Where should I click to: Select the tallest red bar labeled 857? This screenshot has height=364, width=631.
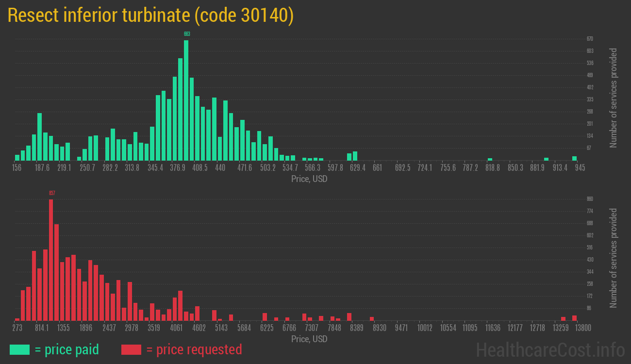(x=51, y=260)
